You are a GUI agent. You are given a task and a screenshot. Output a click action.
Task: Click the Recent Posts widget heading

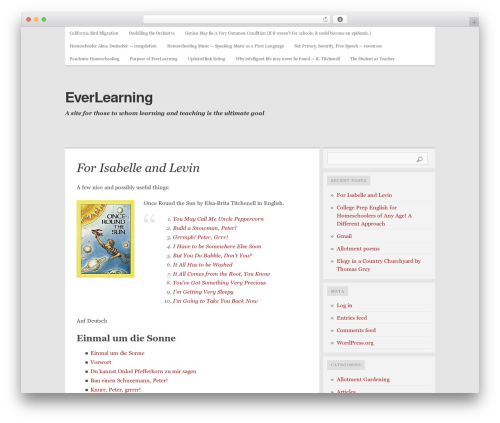point(348,180)
